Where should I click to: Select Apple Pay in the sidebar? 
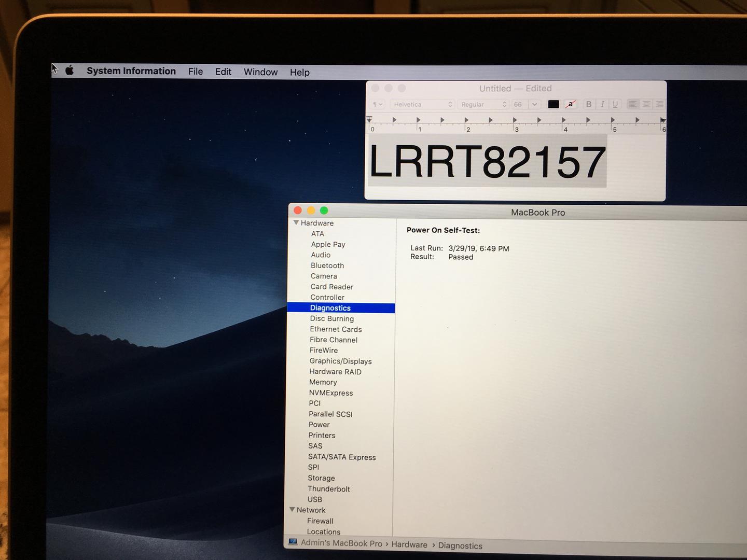coord(328,244)
